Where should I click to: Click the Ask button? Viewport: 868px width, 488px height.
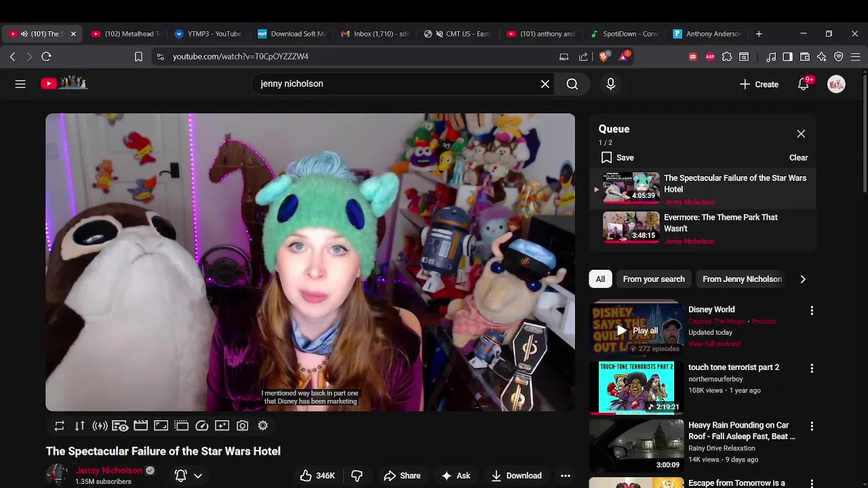pyautogui.click(x=456, y=476)
